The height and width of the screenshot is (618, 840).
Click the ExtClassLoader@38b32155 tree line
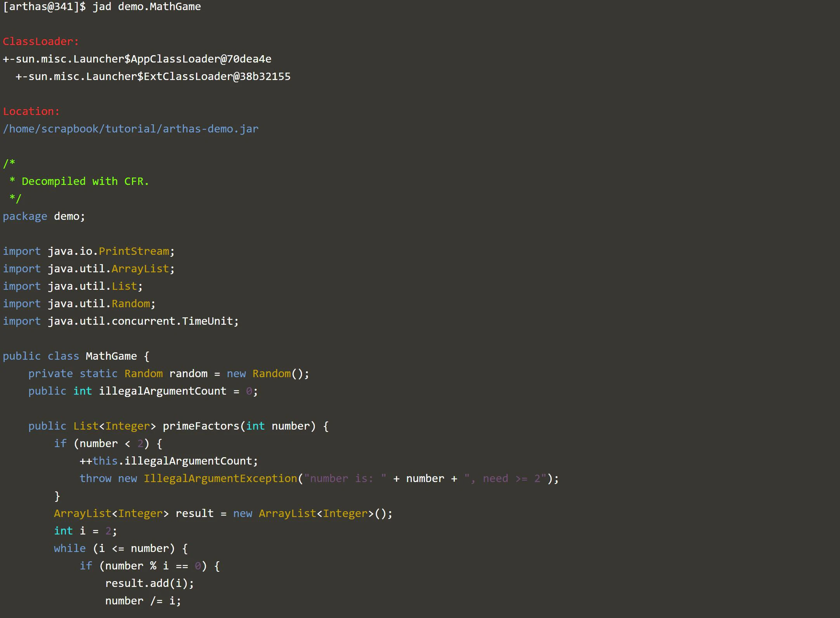pos(153,77)
